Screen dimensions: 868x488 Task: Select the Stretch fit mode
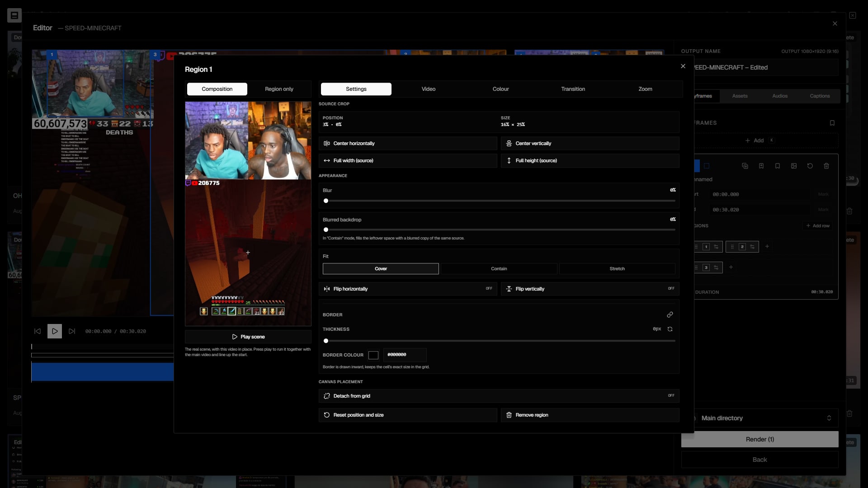point(617,269)
